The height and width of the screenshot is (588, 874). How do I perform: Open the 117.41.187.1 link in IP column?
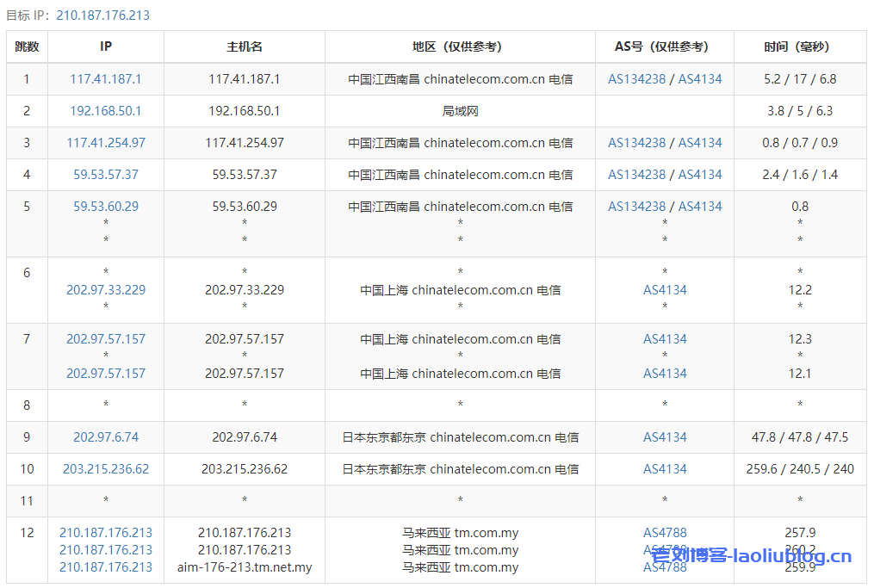pyautogui.click(x=106, y=79)
